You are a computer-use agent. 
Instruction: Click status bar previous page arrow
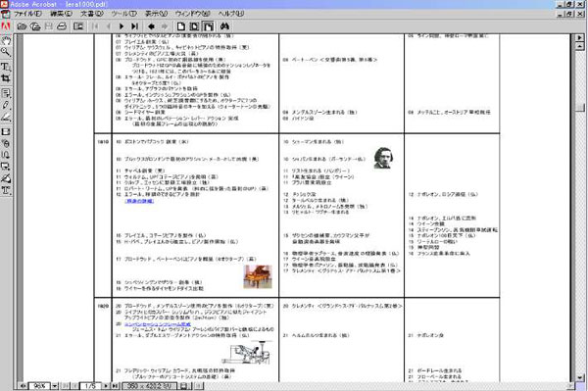click(x=74, y=386)
